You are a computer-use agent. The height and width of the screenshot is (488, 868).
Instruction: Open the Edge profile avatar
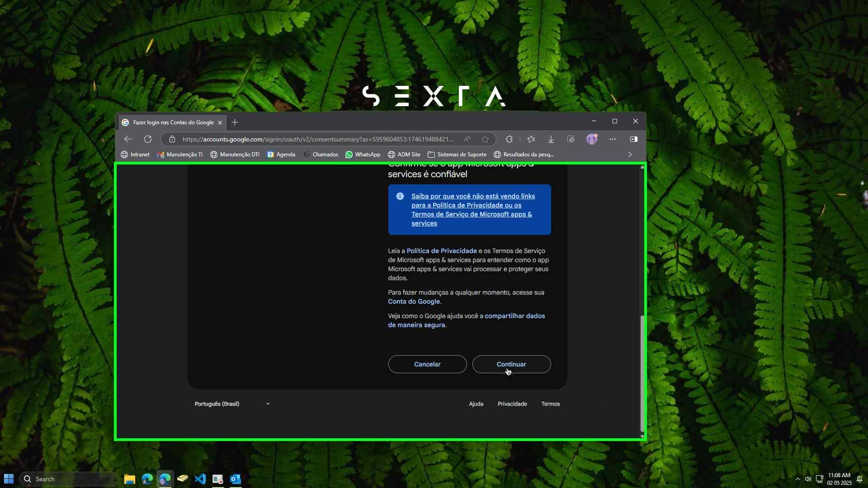tap(592, 139)
